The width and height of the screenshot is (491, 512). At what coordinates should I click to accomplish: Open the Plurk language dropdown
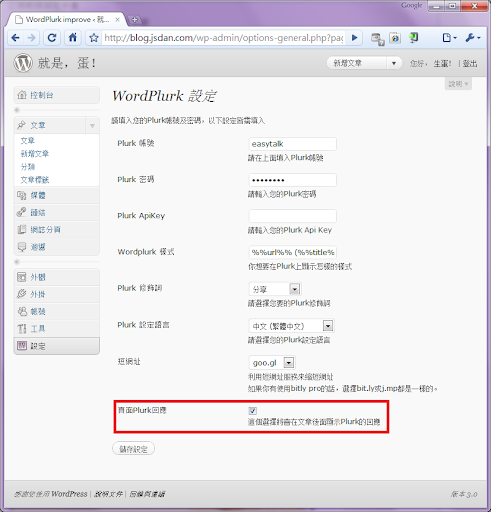tap(292, 326)
